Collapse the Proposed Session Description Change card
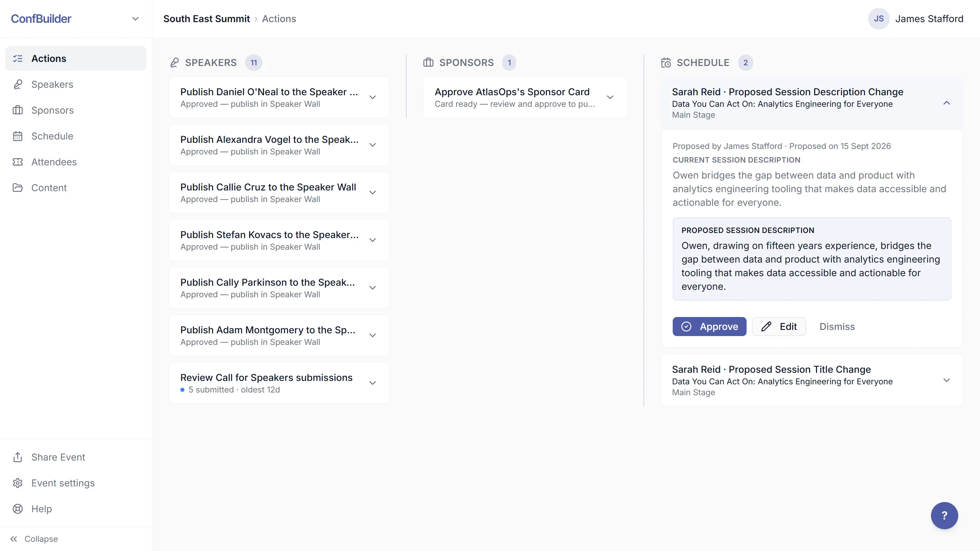The height and width of the screenshot is (551, 980). click(x=947, y=103)
